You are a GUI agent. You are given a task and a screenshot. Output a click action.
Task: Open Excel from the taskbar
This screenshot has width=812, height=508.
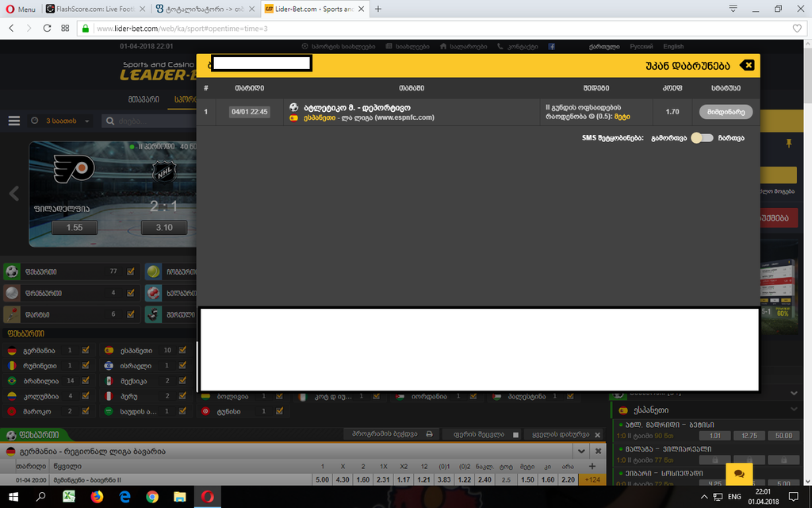69,497
